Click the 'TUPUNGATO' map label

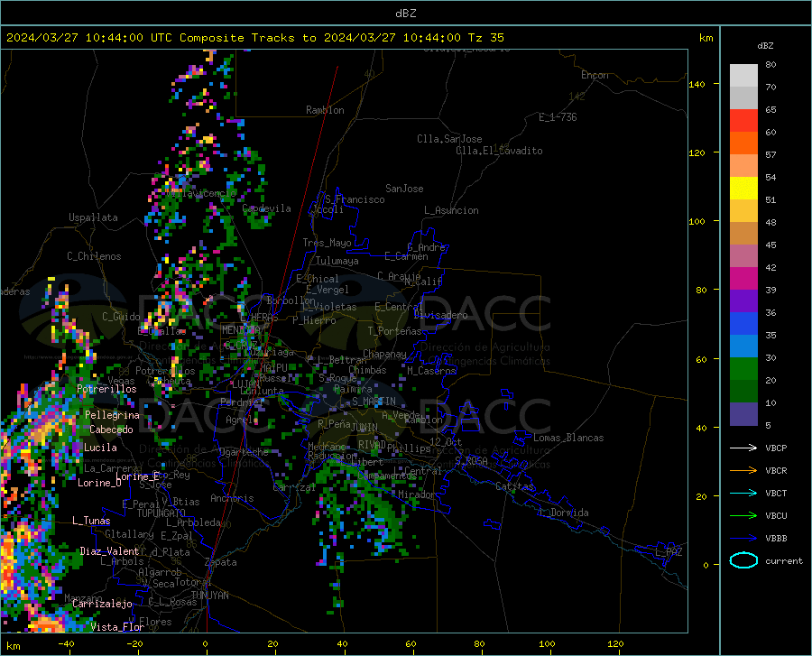click(161, 513)
